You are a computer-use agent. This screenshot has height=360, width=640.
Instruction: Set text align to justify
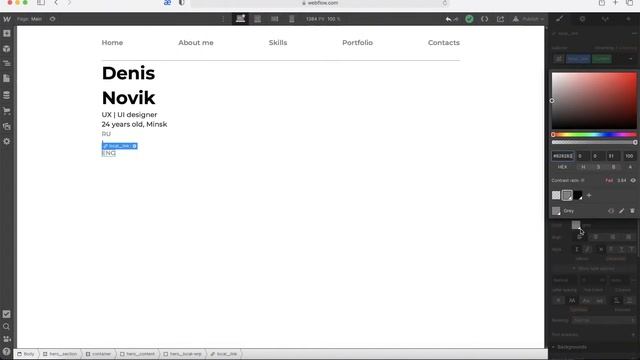tap(629, 237)
